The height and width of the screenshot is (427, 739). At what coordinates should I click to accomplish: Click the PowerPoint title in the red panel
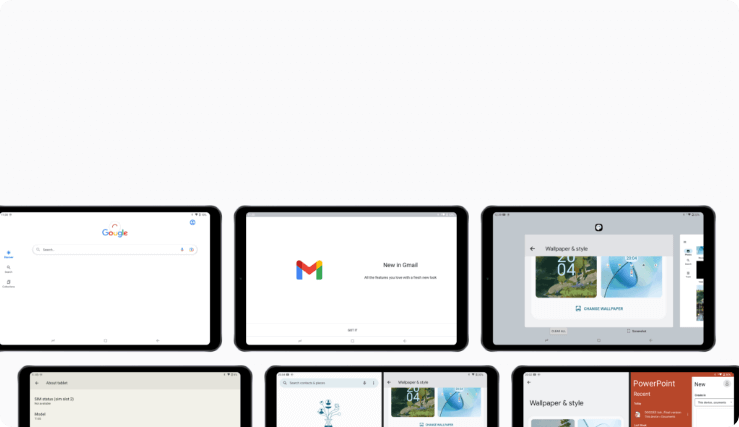(x=654, y=384)
